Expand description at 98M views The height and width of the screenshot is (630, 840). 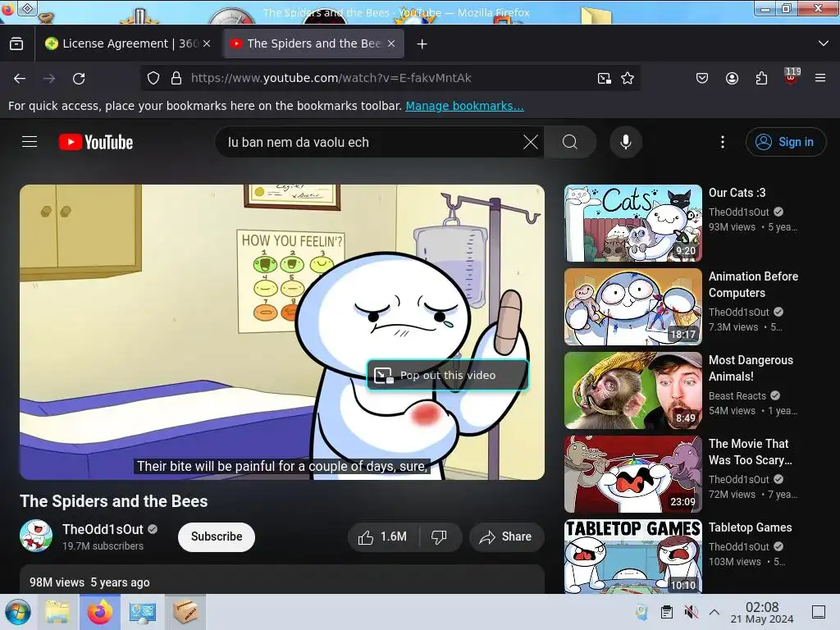[x=282, y=580]
